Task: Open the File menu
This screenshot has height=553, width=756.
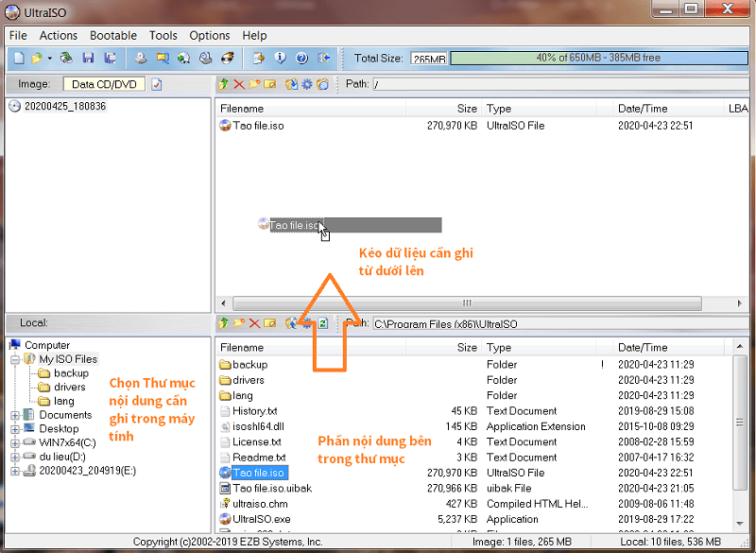Action: 18,36
